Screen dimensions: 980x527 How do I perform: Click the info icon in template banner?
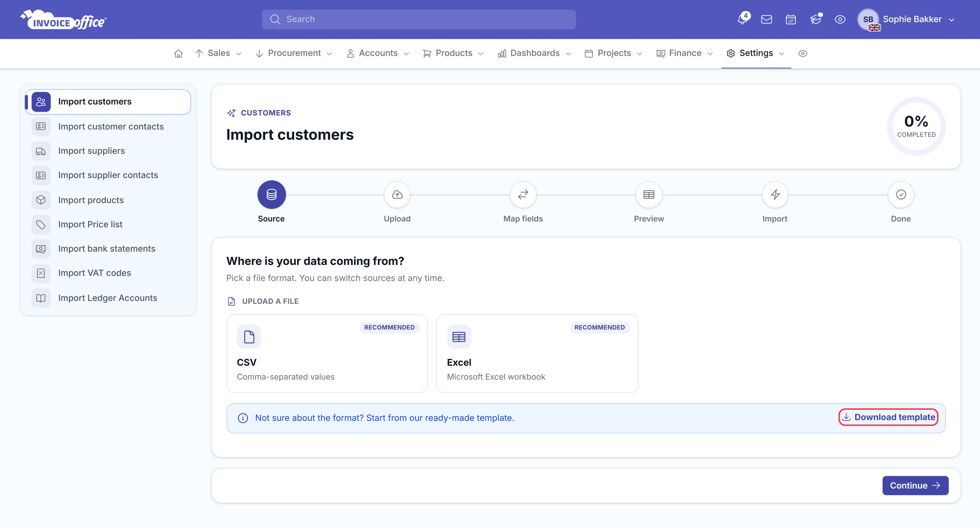click(x=243, y=418)
